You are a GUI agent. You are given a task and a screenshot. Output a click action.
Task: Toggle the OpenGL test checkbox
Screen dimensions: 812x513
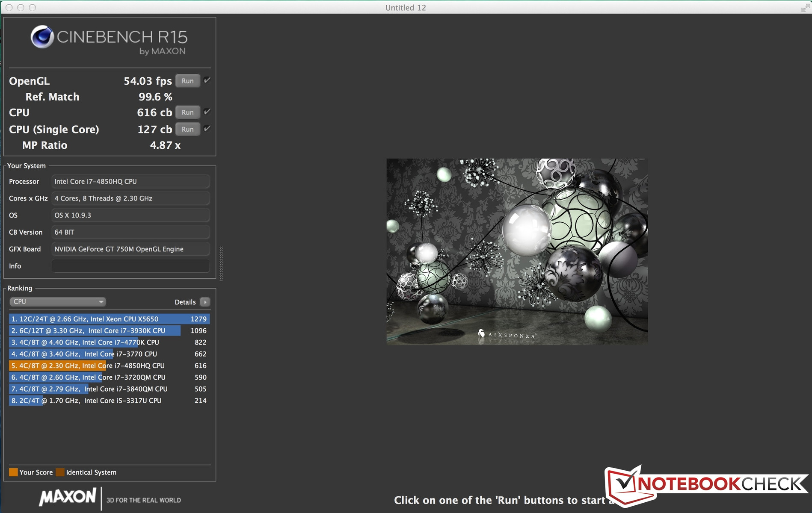[x=207, y=80]
